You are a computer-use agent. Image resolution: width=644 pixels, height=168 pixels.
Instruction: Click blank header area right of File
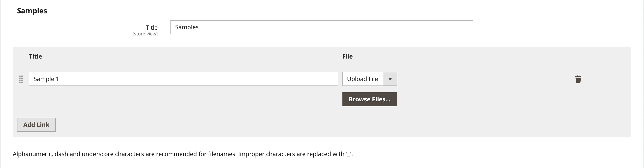[x=475, y=57]
